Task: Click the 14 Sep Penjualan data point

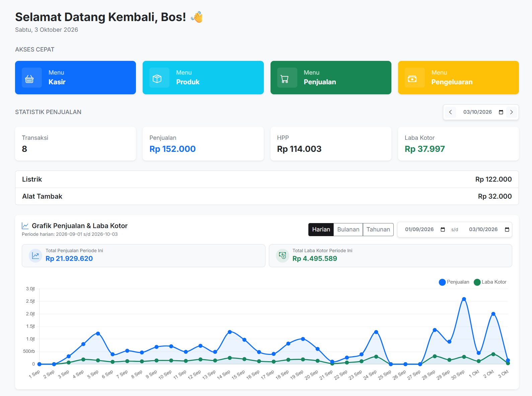Action: coord(230,332)
